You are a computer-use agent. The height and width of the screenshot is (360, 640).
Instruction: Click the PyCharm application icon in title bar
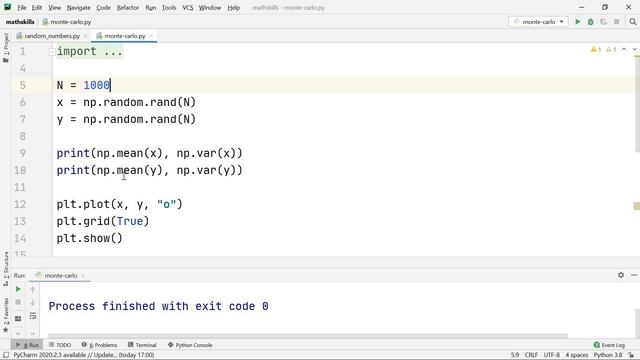click(x=7, y=7)
